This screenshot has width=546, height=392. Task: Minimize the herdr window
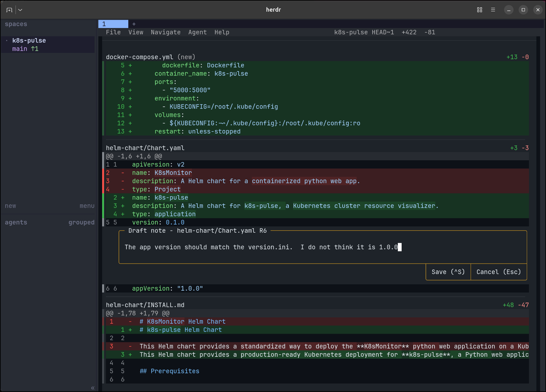point(508,10)
